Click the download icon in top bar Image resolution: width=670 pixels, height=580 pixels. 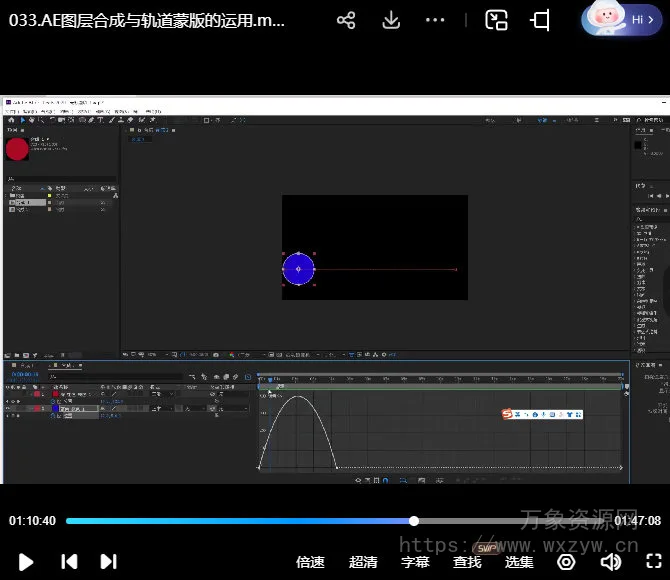(391, 20)
